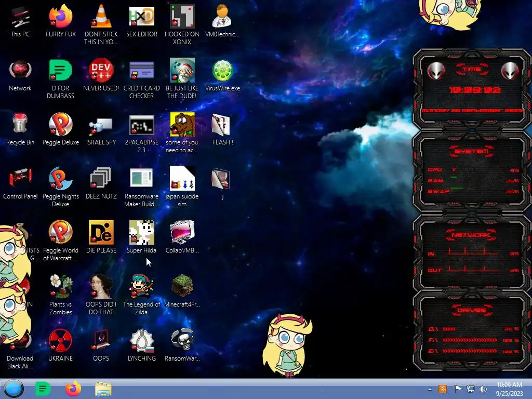Open the HOOKED ON XONIX icon

click(182, 16)
